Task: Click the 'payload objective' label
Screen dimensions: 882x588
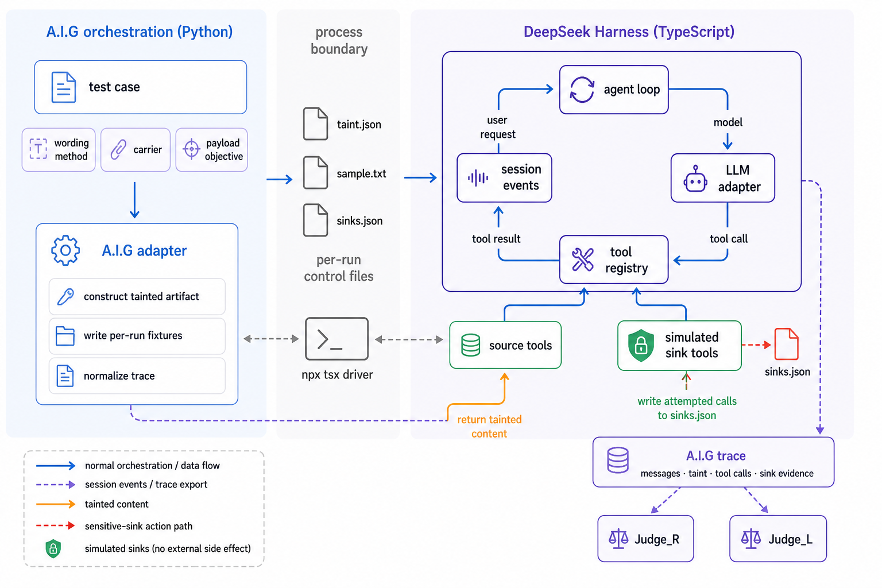Action: (223, 149)
